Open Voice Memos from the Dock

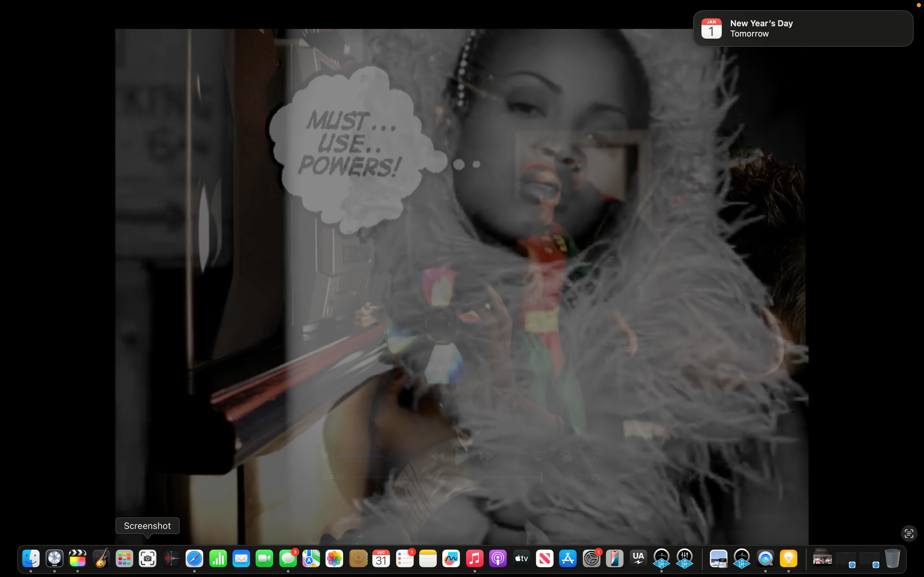coord(171,559)
